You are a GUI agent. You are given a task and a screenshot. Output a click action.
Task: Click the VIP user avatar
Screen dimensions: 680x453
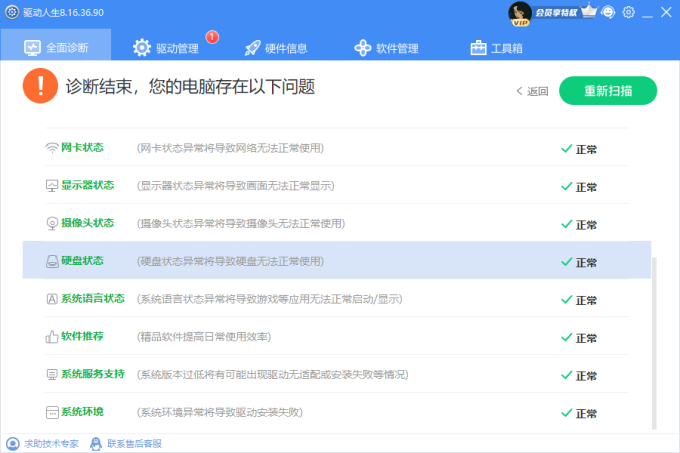tap(520, 13)
